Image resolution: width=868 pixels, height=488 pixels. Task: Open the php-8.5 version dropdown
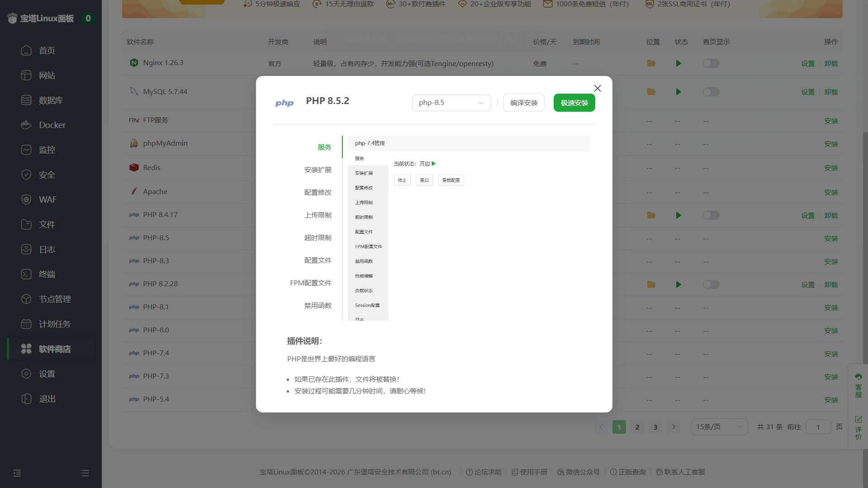click(451, 103)
